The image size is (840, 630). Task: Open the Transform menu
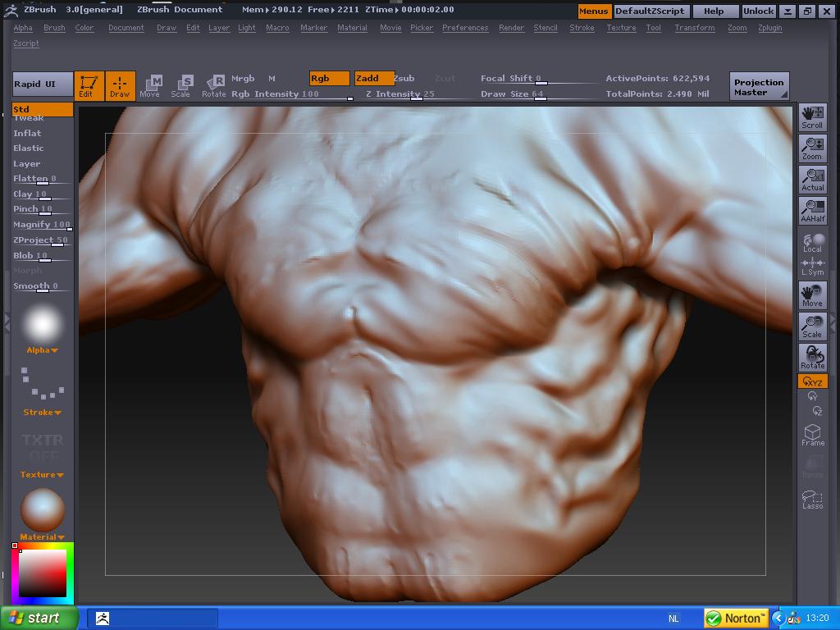(694, 28)
